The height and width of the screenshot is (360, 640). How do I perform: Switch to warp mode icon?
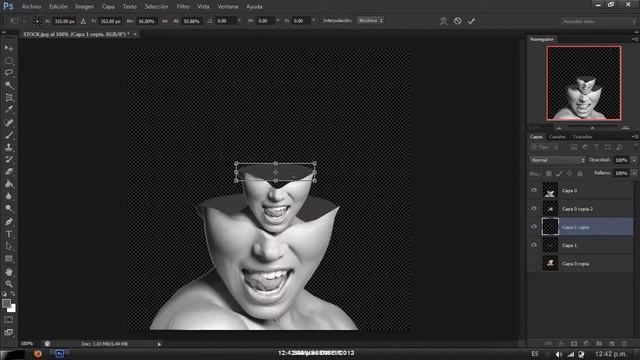coord(443,21)
